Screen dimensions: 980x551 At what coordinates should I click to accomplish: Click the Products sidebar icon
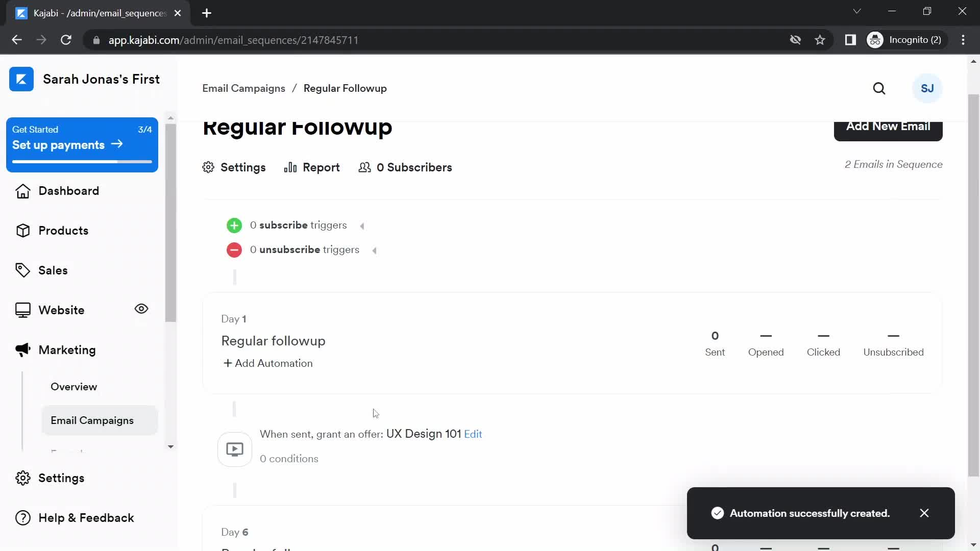click(x=22, y=231)
